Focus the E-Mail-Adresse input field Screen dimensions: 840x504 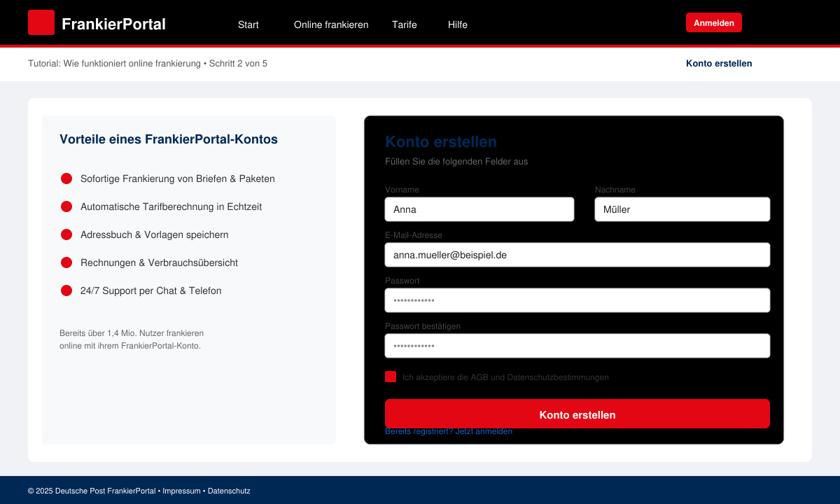coord(577,255)
